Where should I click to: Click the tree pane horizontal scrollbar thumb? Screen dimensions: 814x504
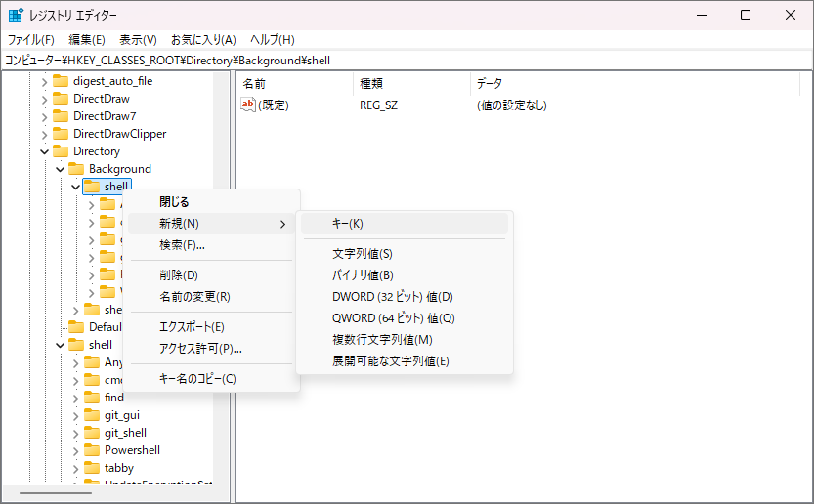pyautogui.click(x=56, y=493)
